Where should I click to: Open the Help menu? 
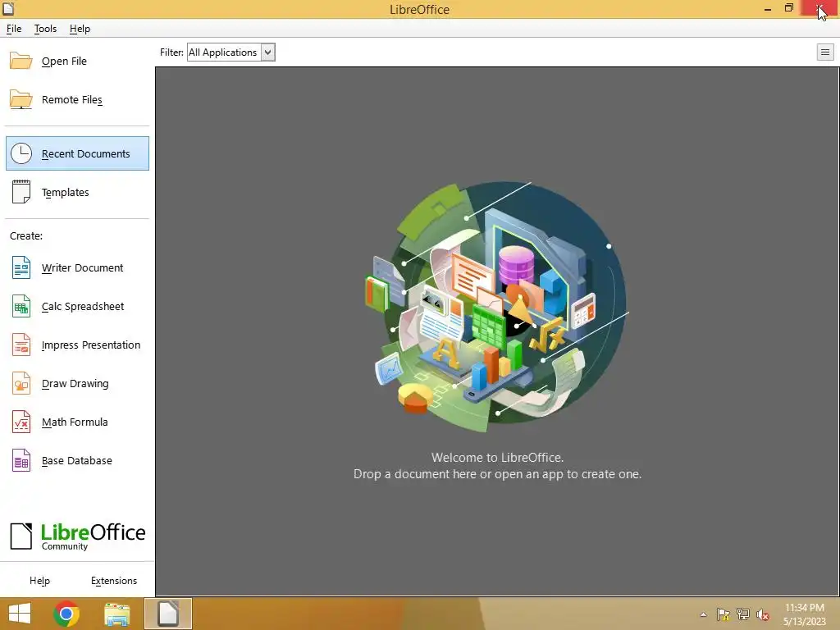[80, 29]
